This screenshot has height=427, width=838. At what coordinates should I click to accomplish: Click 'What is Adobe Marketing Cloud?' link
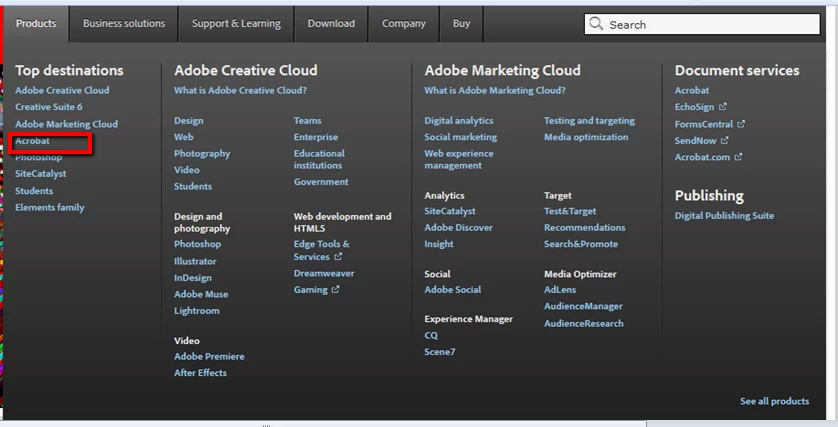[495, 90]
